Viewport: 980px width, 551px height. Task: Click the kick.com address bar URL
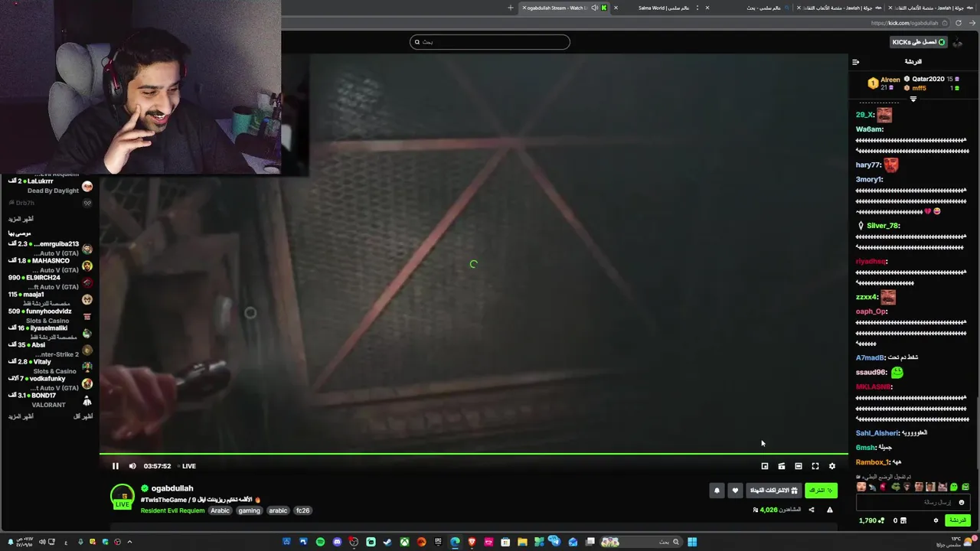click(904, 23)
